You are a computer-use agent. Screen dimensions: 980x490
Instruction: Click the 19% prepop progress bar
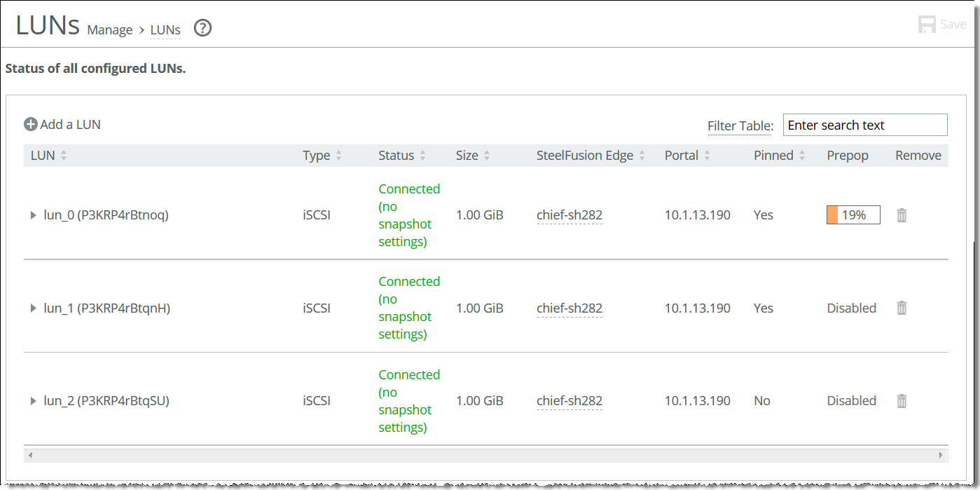click(x=853, y=215)
